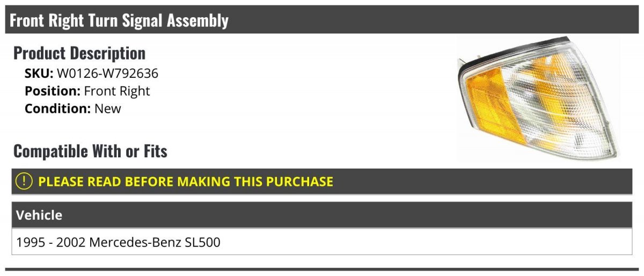Click the Vehicle column header

pos(39,215)
